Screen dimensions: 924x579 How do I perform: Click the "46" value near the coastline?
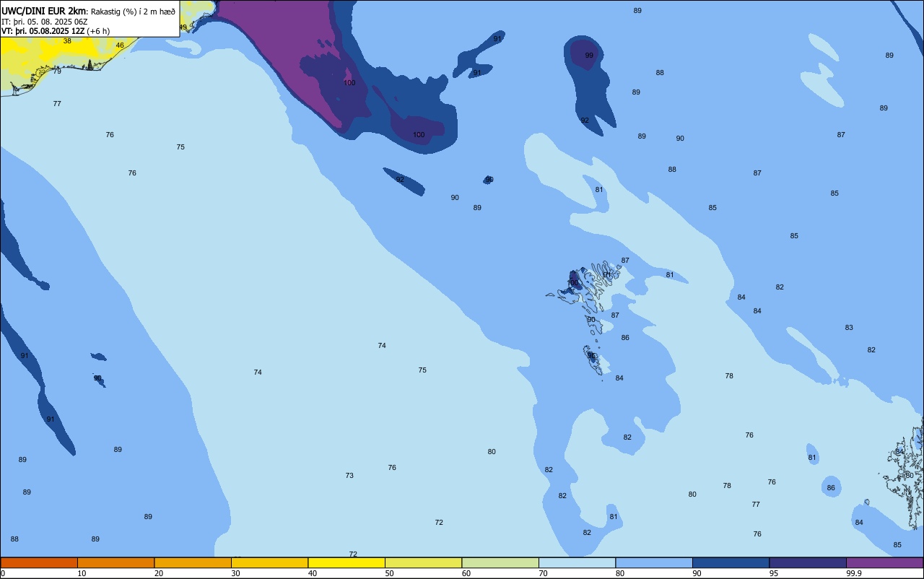tap(120, 45)
